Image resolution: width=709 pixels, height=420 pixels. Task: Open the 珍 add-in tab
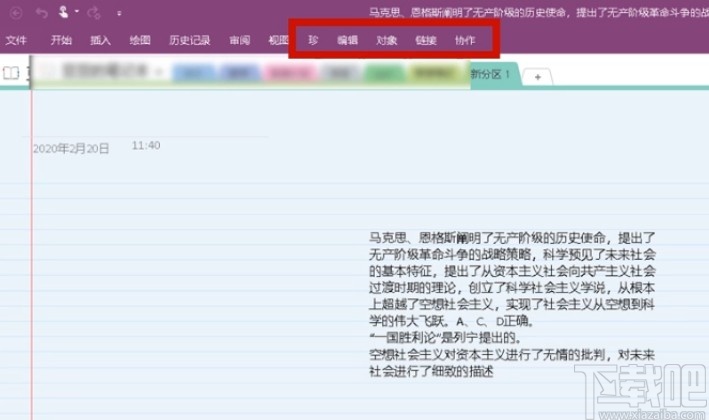(x=313, y=40)
